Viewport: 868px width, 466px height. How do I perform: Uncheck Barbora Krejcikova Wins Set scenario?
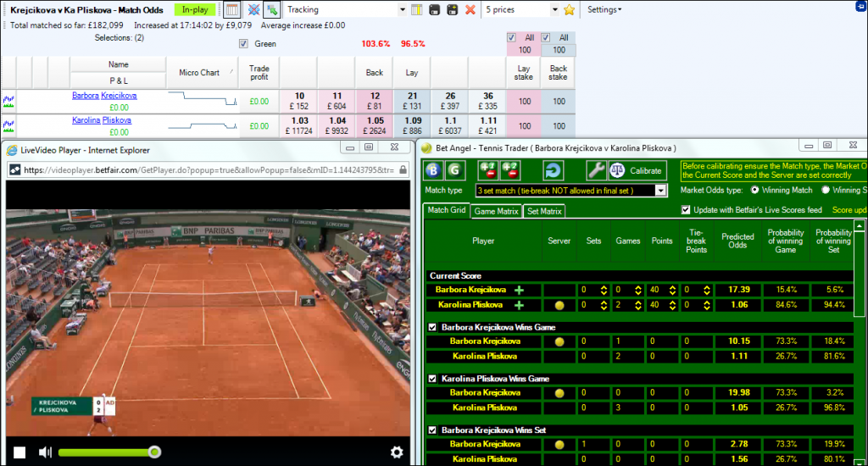point(432,430)
